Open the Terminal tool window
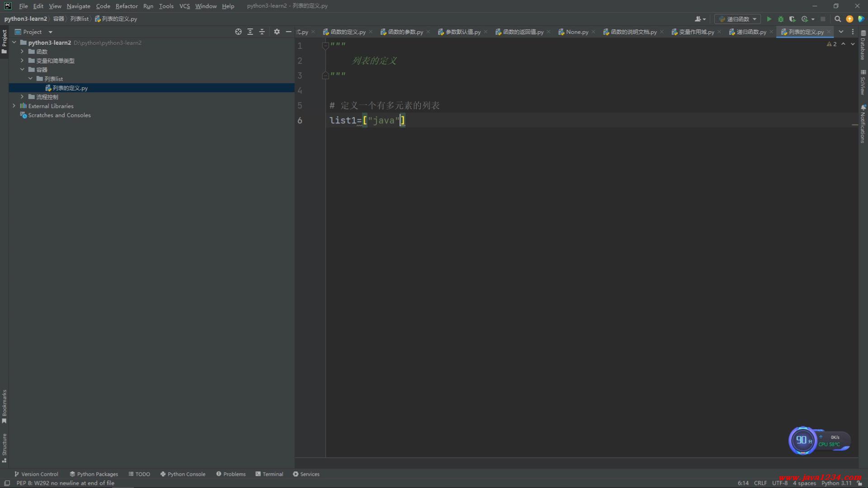 pyautogui.click(x=269, y=474)
